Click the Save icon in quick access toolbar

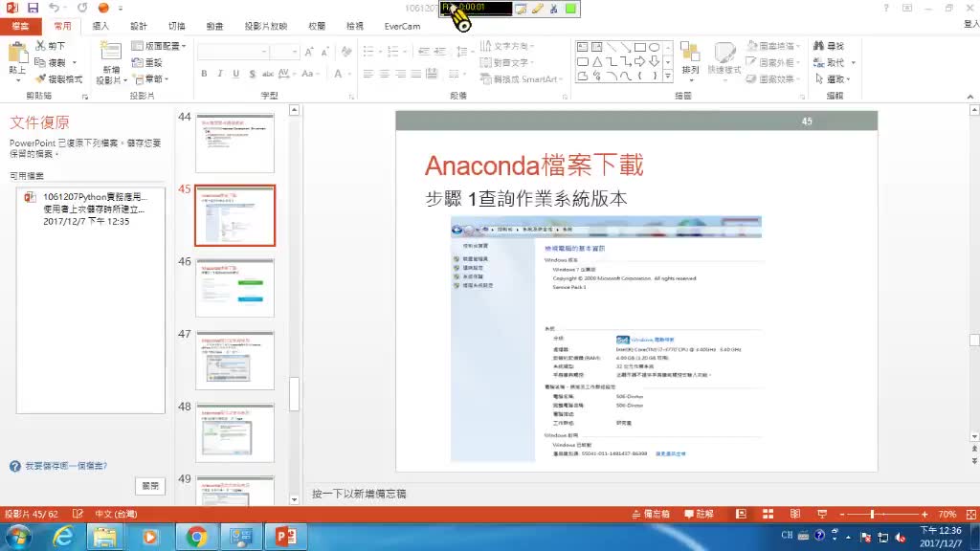click(x=33, y=8)
